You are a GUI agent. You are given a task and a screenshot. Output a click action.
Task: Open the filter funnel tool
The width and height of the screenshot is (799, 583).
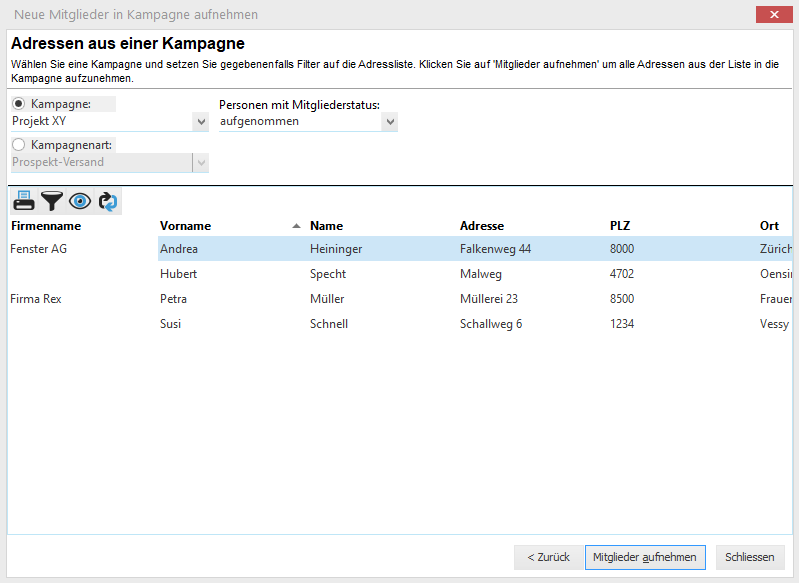52,201
